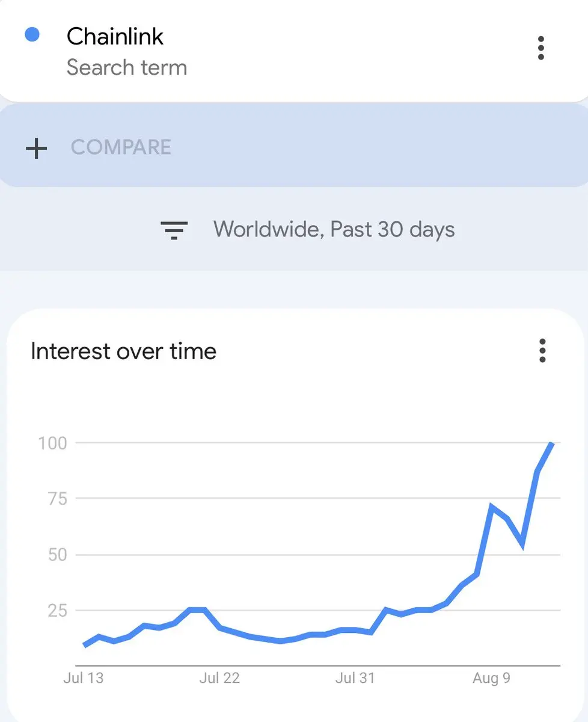Click Jul 13 on the chart axis

(x=83, y=678)
